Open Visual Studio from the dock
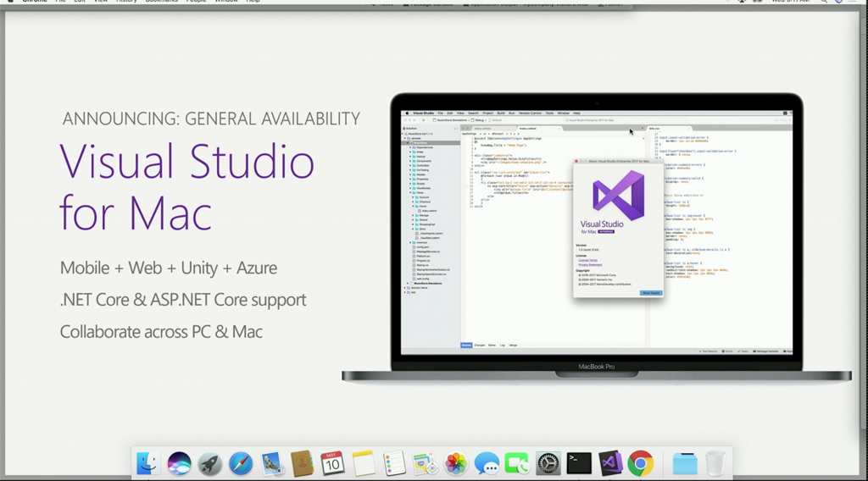Image resolution: width=868 pixels, height=481 pixels. [x=610, y=463]
